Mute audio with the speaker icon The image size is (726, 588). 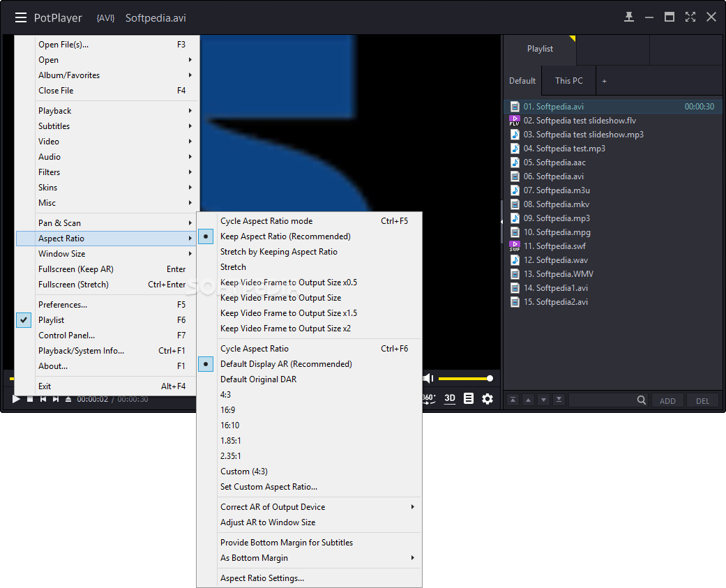point(428,378)
